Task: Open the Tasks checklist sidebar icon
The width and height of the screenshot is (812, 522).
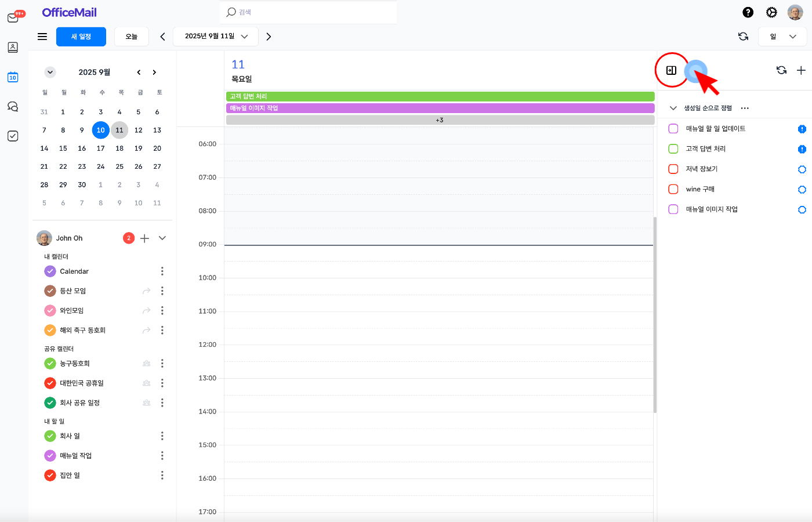Action: (x=13, y=136)
